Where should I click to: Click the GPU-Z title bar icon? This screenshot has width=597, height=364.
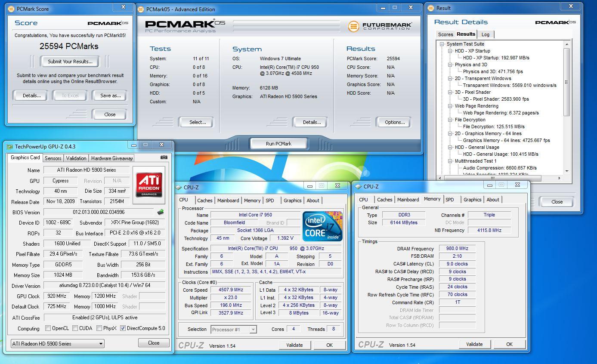(9, 147)
